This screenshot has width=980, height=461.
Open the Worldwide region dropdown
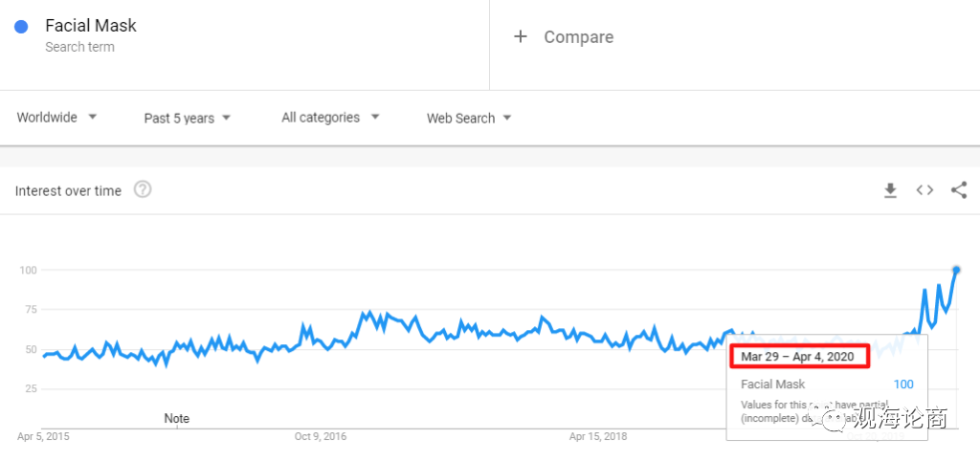tap(57, 118)
